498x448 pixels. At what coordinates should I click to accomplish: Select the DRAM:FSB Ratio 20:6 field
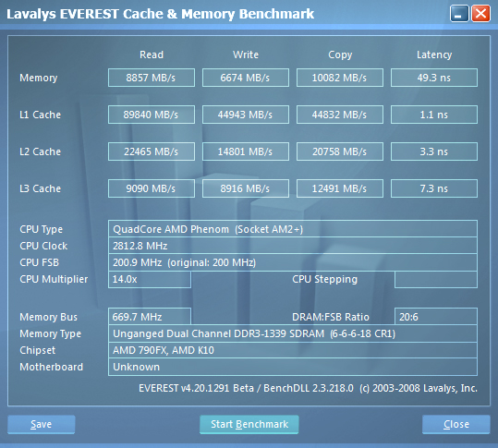pyautogui.click(x=436, y=317)
